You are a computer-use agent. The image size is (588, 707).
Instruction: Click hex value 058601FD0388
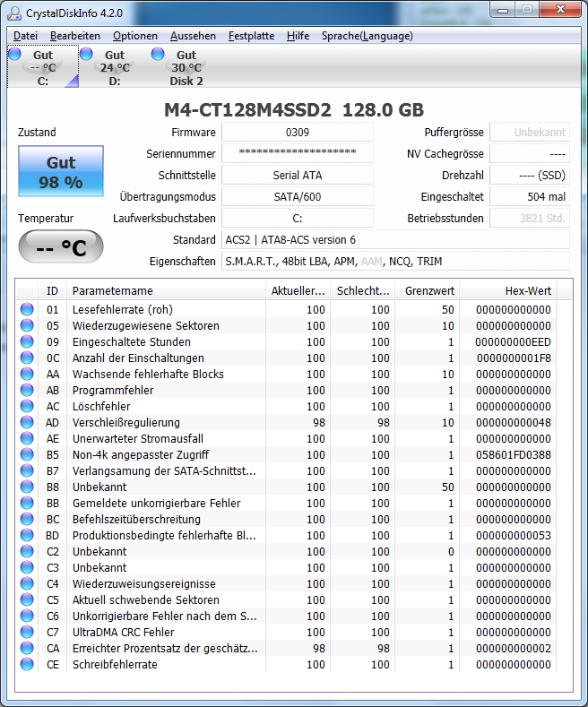(513, 454)
